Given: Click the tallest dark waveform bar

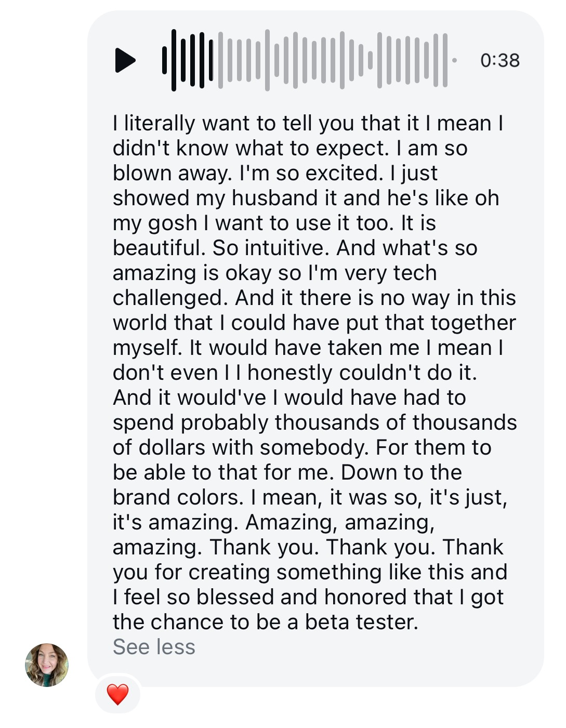Looking at the screenshot, I should point(174,60).
